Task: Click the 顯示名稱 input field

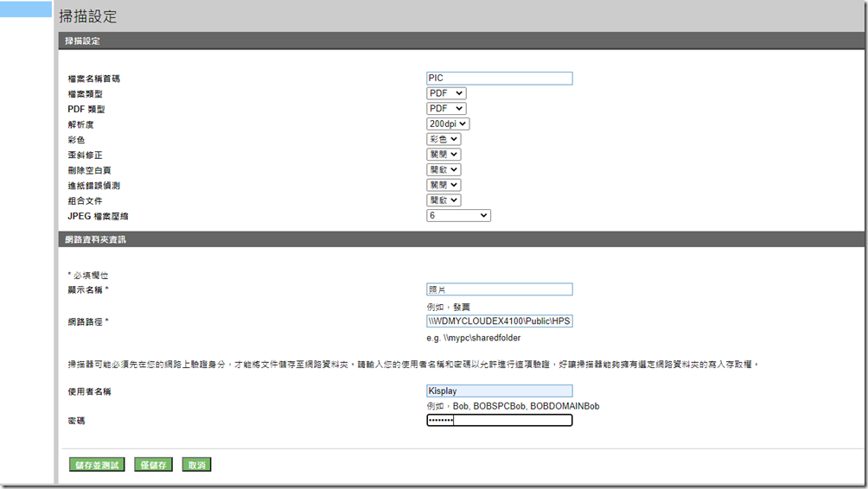Action: tap(499, 289)
